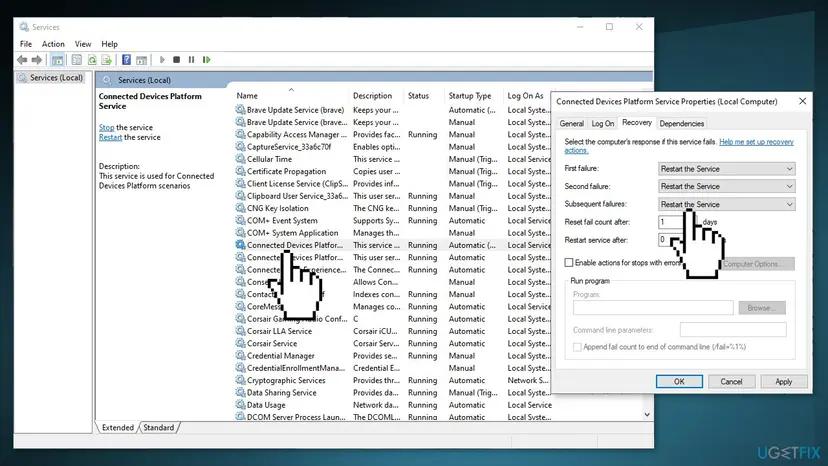828x466 pixels.
Task: Click the list scrollbar down arrow
Action: click(647, 415)
